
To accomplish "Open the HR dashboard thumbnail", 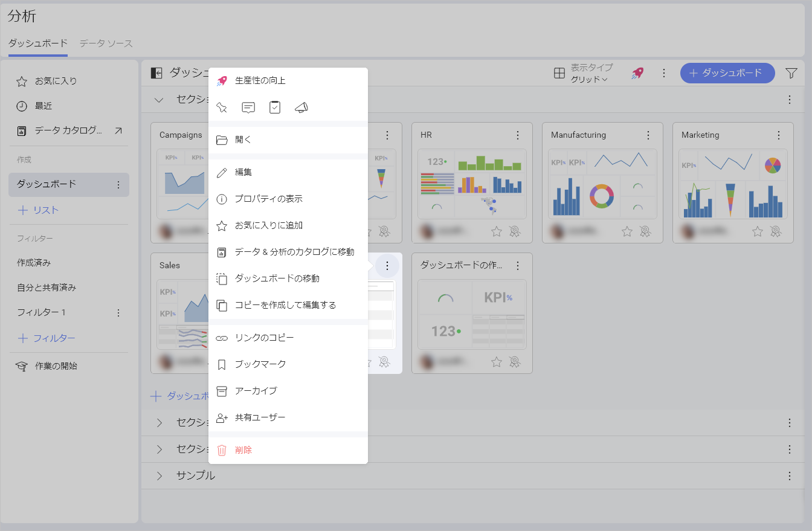I will pyautogui.click(x=472, y=184).
